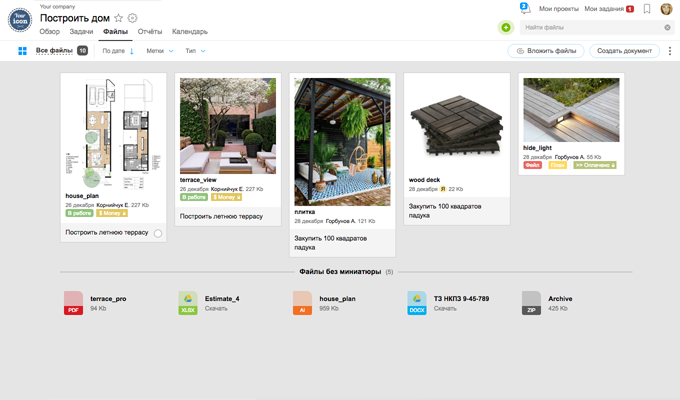
Task: Open the three-dot more options menu
Action: 670,51
